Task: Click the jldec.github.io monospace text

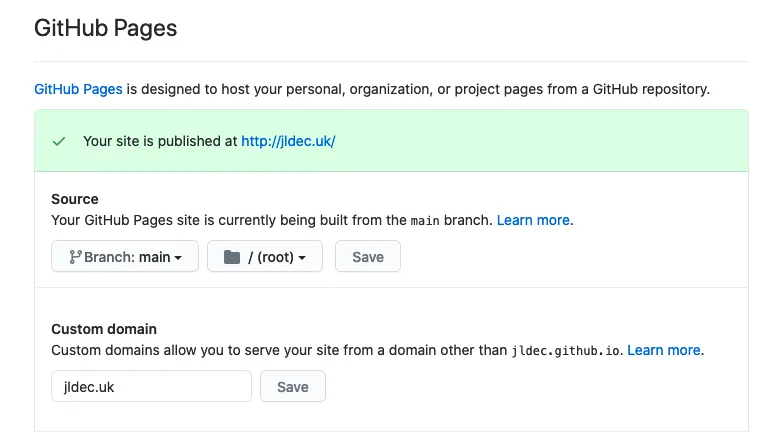Action: [x=566, y=351]
